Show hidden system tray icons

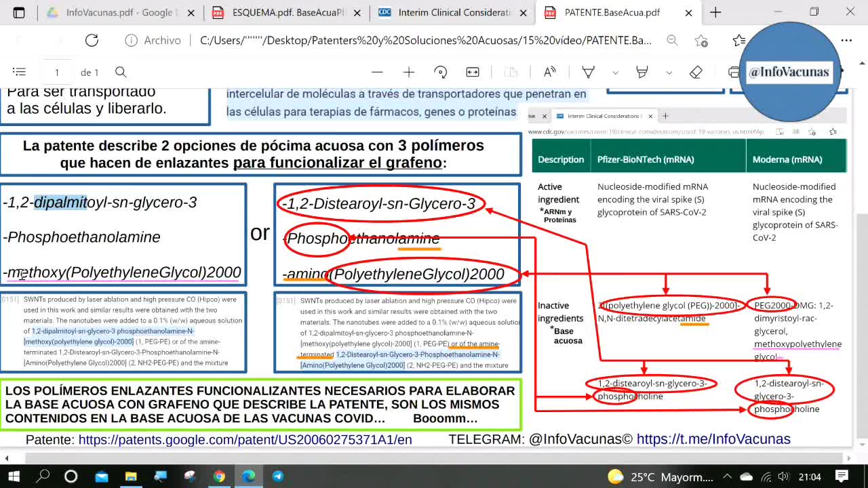pyautogui.click(x=727, y=476)
